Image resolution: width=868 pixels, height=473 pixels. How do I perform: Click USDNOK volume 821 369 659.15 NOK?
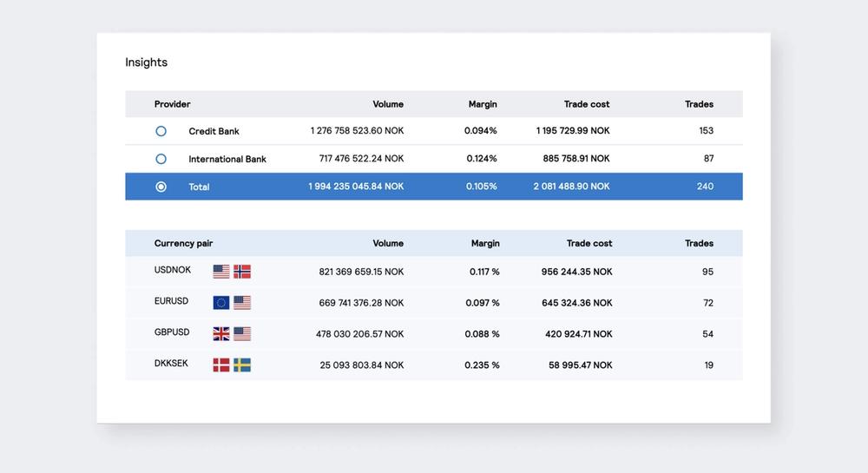361,272
